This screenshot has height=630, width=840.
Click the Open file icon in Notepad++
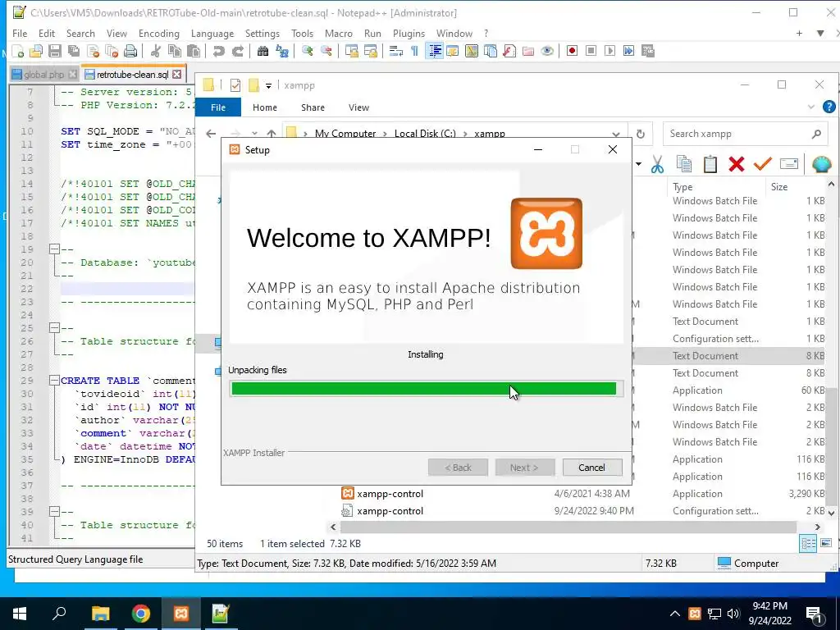tap(36, 52)
